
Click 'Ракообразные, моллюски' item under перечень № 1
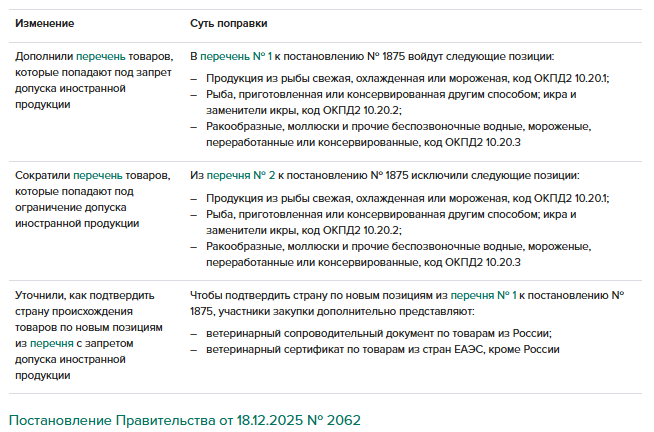[x=398, y=134]
